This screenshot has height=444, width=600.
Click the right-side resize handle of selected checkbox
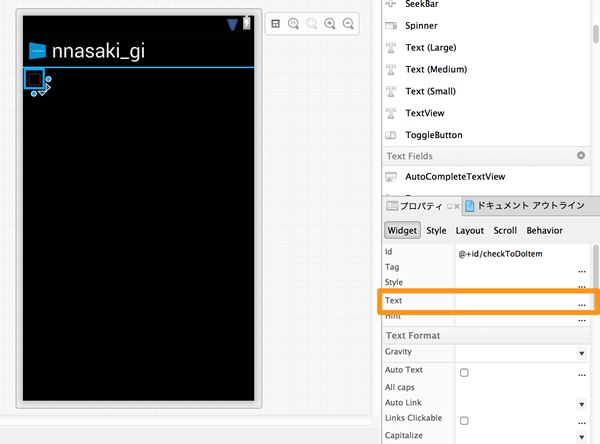click(49, 79)
